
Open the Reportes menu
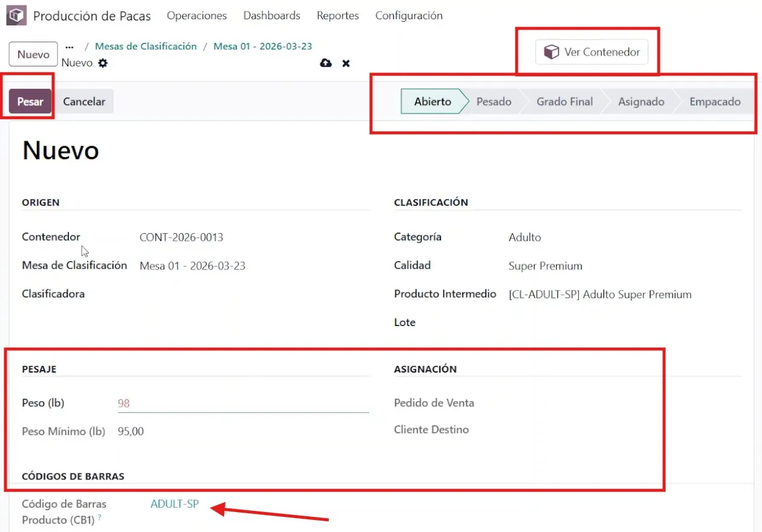tap(338, 16)
